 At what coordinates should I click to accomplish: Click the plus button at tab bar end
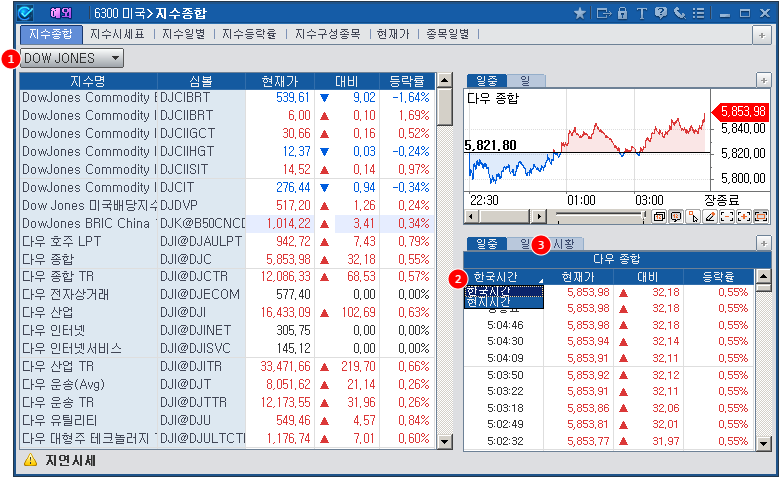coord(762,35)
